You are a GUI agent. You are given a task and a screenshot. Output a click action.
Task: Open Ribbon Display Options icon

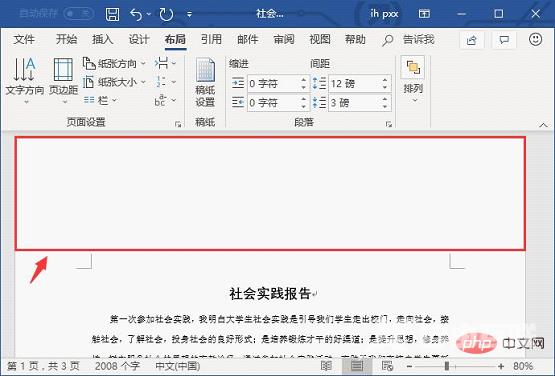pos(424,14)
